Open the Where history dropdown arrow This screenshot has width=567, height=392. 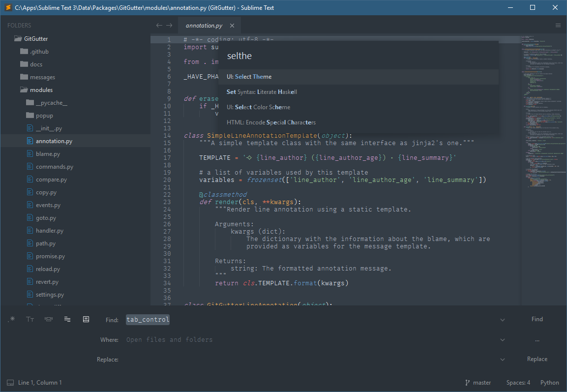(x=502, y=339)
